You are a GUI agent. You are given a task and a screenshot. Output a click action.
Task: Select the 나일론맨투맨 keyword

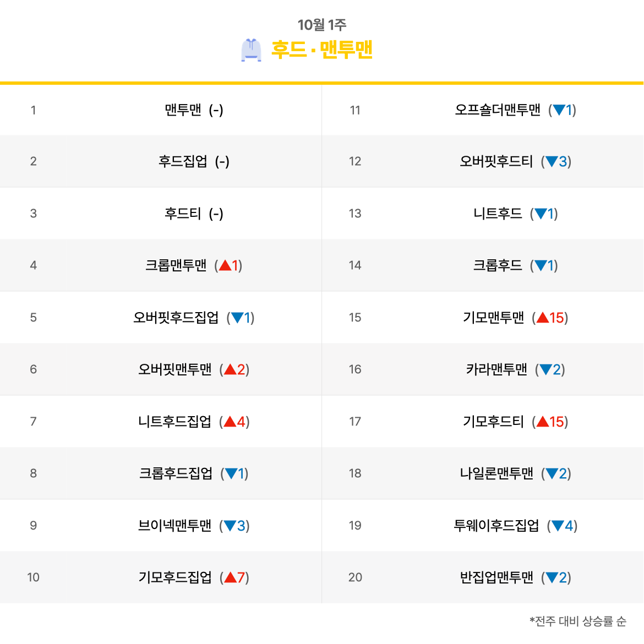point(496,473)
